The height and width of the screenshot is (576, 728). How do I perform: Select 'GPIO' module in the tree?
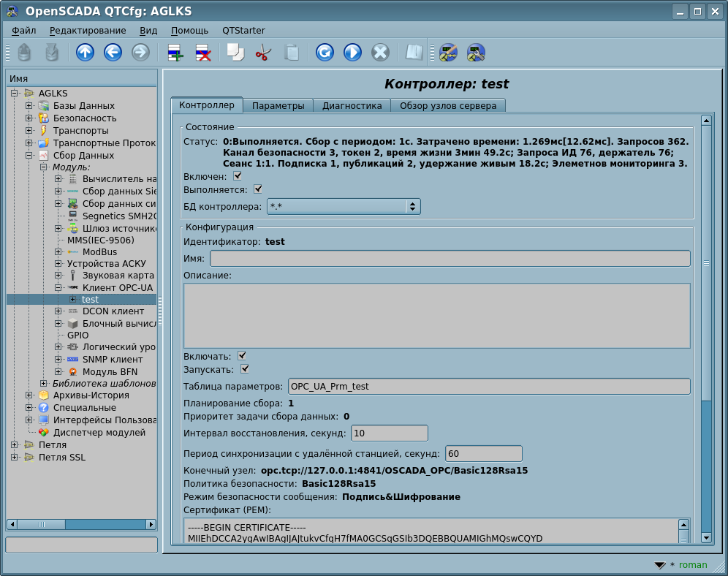78,336
